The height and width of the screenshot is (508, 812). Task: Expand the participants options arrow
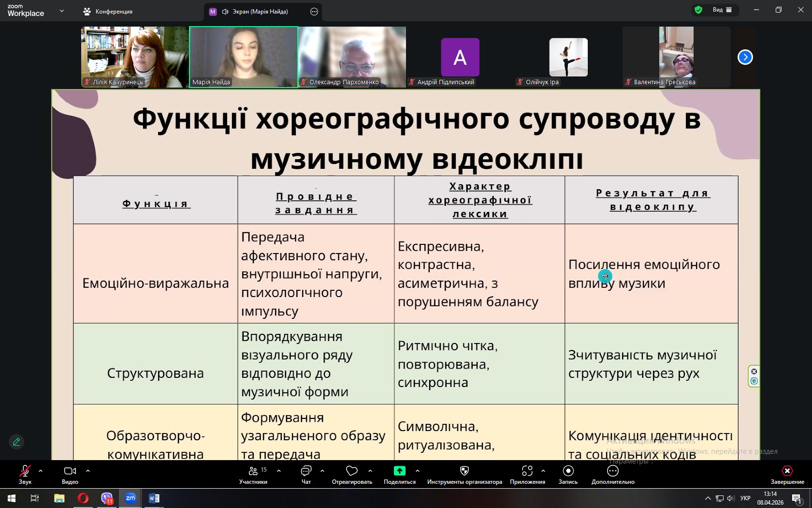point(279,470)
